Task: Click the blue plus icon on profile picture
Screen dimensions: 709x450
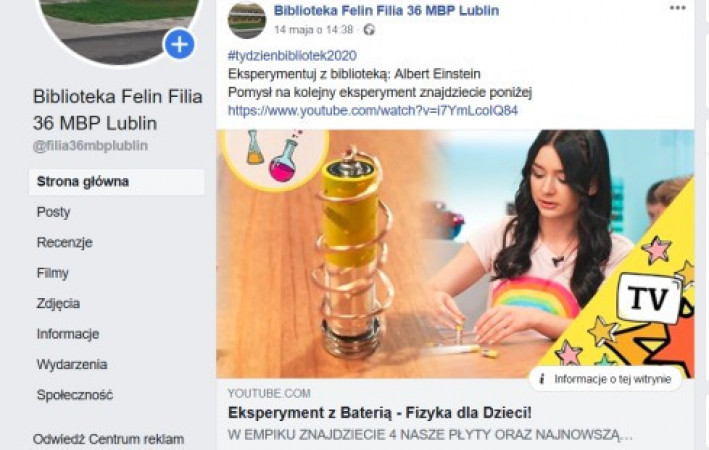Action: pos(180,44)
